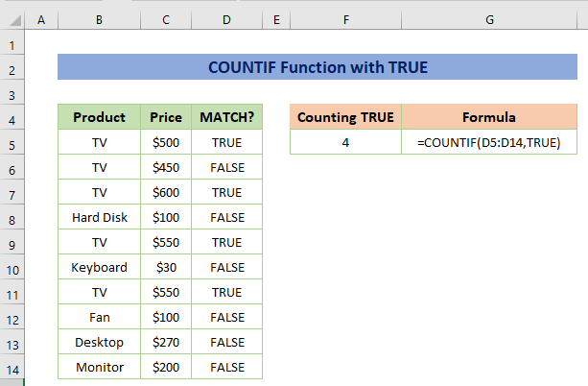Click the TRUE value in row 5

(x=226, y=142)
